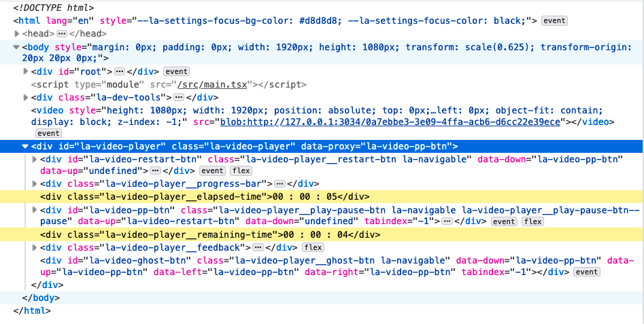Click ellipsis badge in progress-bar div

(x=279, y=184)
